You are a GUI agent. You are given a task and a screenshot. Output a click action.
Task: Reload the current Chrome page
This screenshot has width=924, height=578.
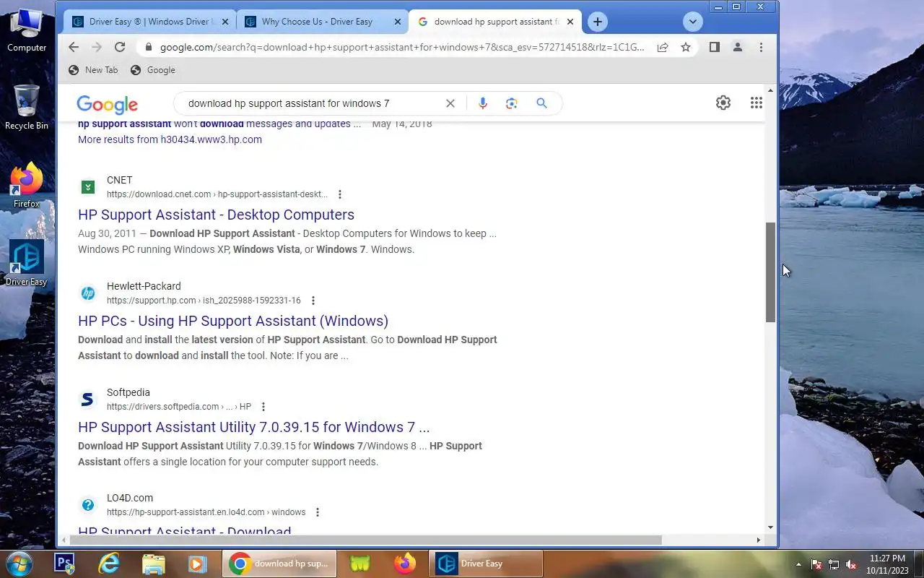(120, 47)
